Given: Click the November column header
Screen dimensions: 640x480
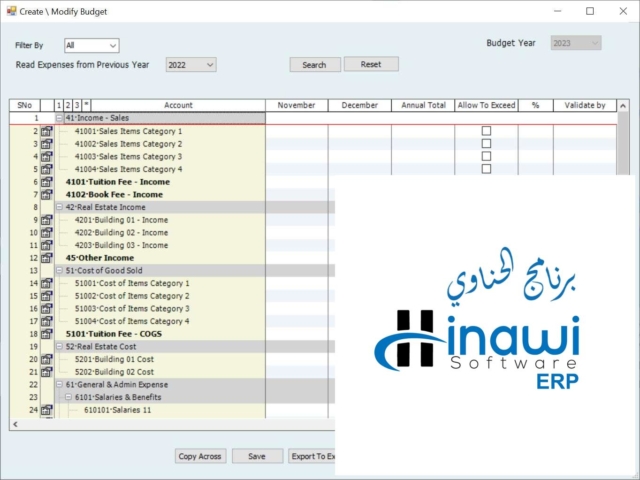Looking at the screenshot, I should pos(296,105).
